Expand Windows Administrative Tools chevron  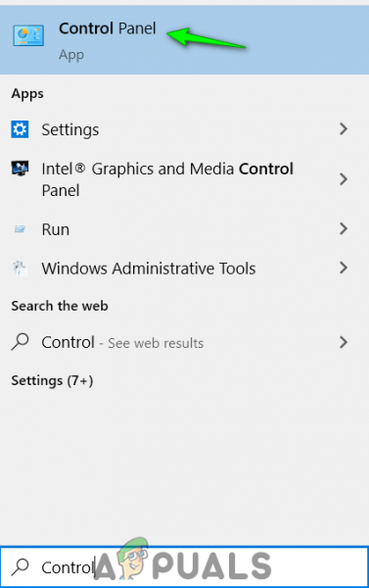[x=344, y=268]
